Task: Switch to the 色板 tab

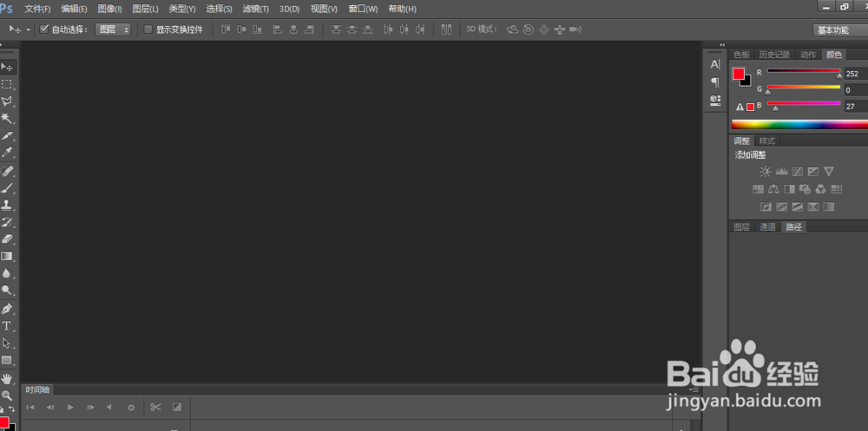Action: tap(741, 55)
